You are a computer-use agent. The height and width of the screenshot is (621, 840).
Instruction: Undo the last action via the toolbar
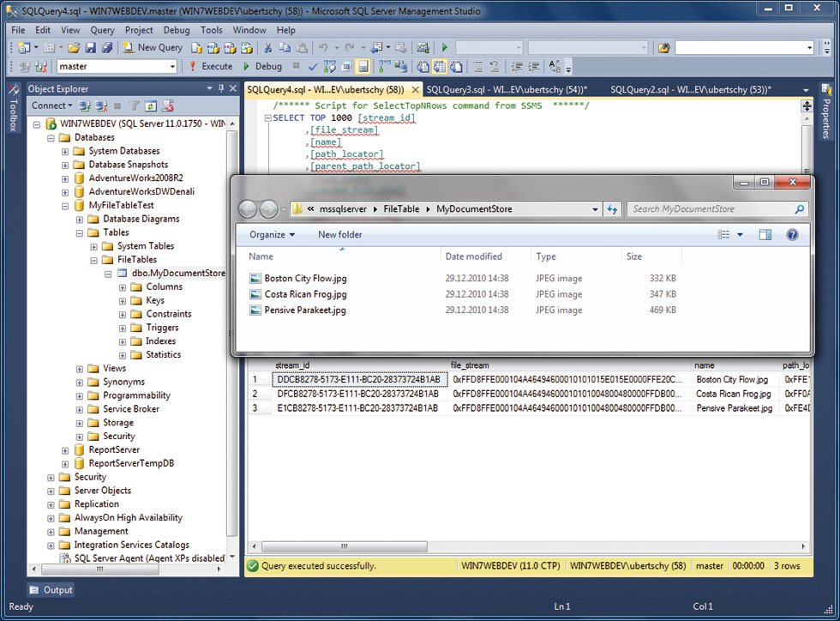coord(322,48)
